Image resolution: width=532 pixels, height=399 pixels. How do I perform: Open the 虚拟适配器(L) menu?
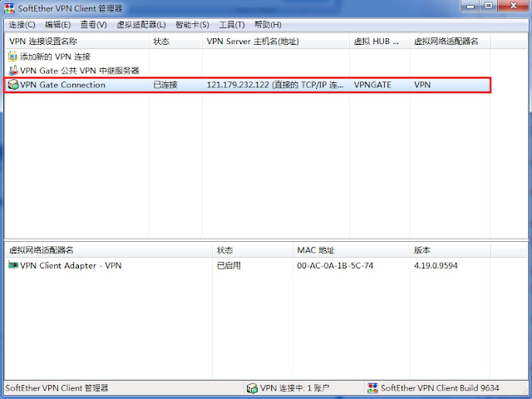click(141, 25)
